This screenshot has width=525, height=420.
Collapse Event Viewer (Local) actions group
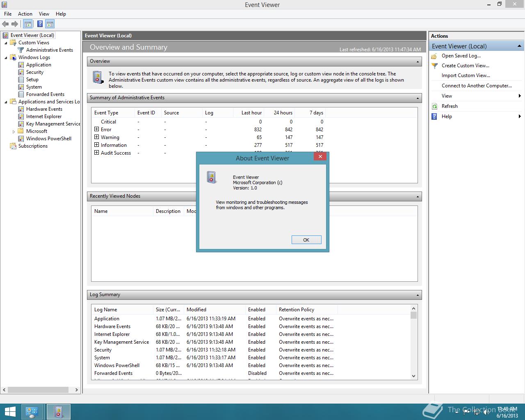click(x=519, y=46)
